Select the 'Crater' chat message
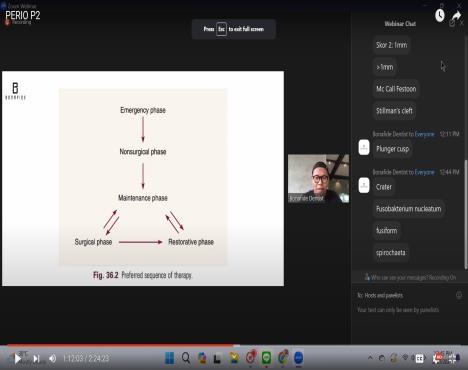Viewport: 468px width, 370px height. point(384,187)
